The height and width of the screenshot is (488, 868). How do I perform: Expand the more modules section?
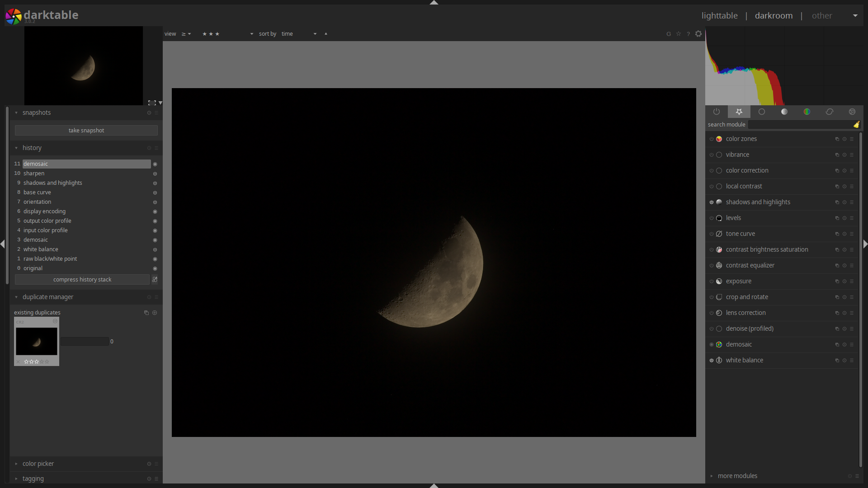[737, 475]
